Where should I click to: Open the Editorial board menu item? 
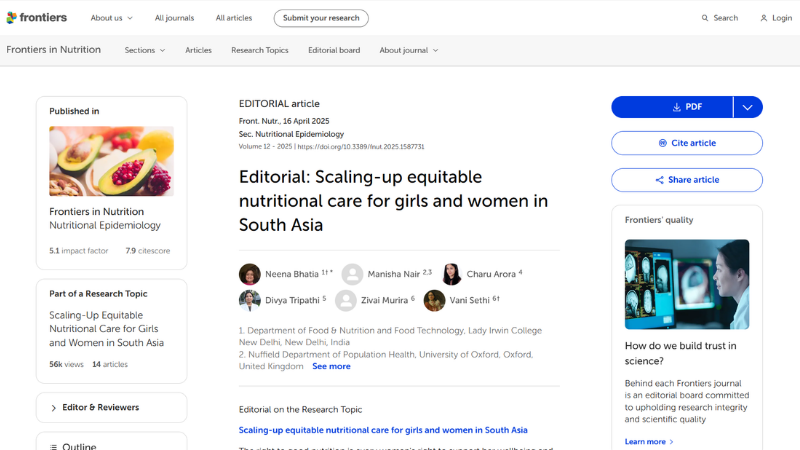(x=334, y=50)
